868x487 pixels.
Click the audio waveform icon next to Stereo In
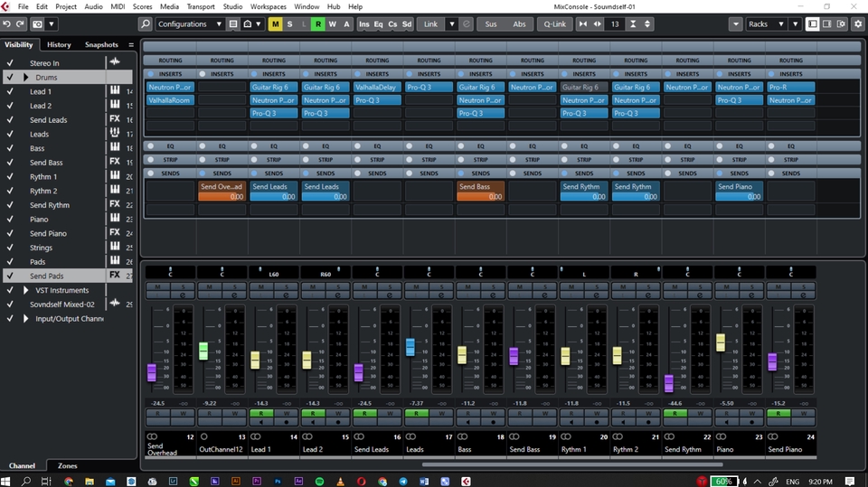(115, 62)
